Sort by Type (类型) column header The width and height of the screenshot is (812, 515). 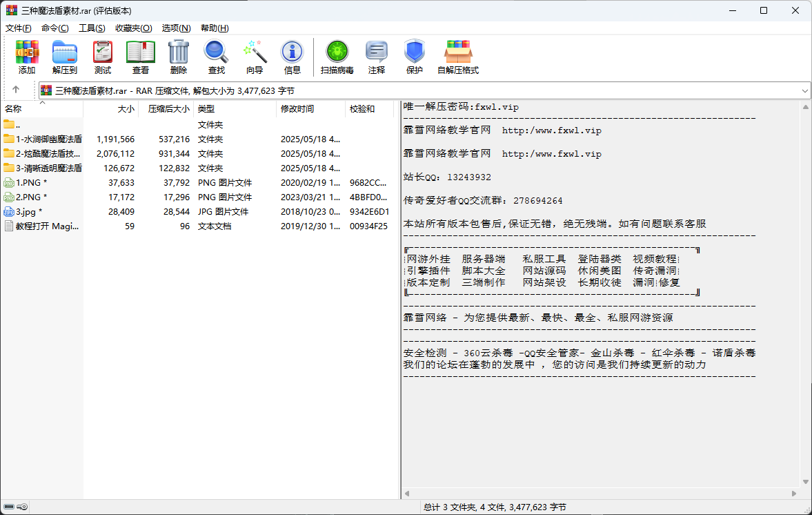click(235, 109)
